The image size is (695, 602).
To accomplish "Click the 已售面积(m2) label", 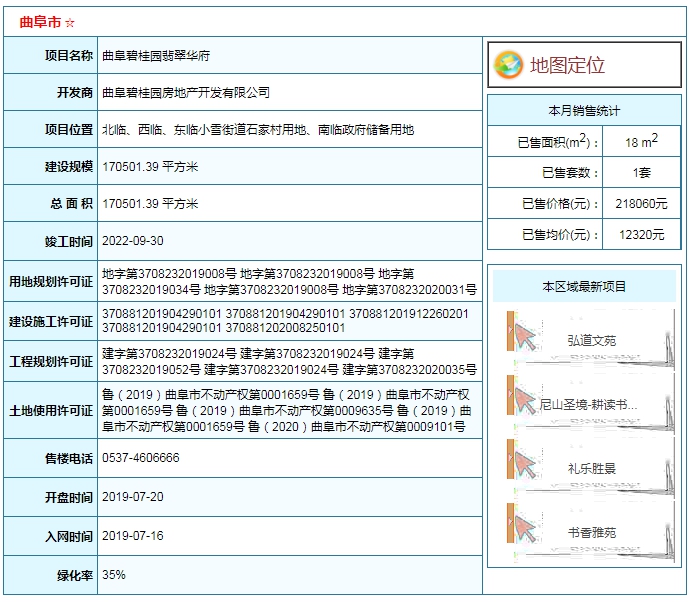I will (x=558, y=142).
